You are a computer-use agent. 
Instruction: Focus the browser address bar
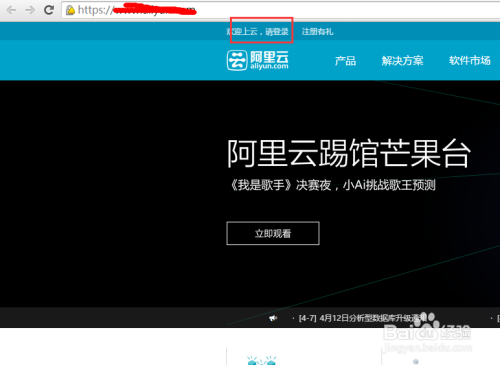pos(280,10)
